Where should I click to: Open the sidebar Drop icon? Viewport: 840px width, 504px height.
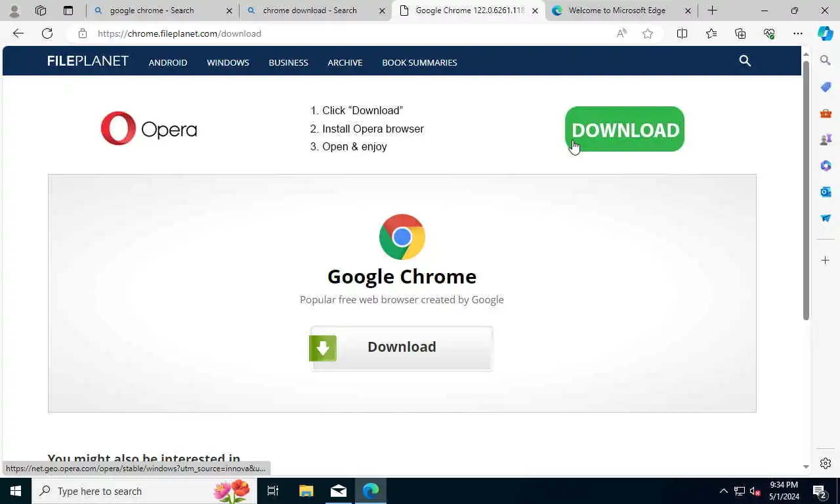[826, 218]
